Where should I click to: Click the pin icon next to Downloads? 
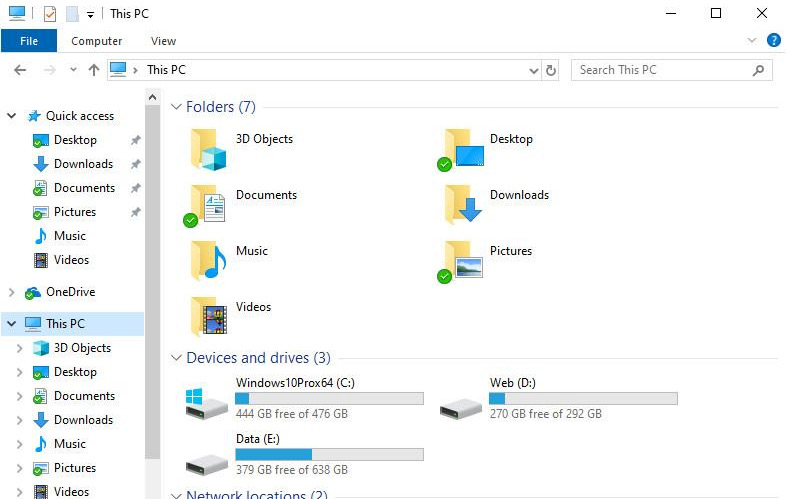point(135,164)
